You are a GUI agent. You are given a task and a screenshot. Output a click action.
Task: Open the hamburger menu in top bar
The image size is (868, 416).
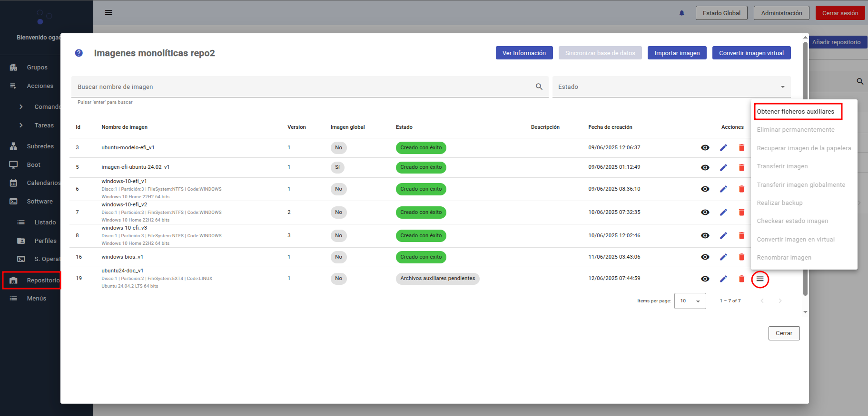point(108,13)
